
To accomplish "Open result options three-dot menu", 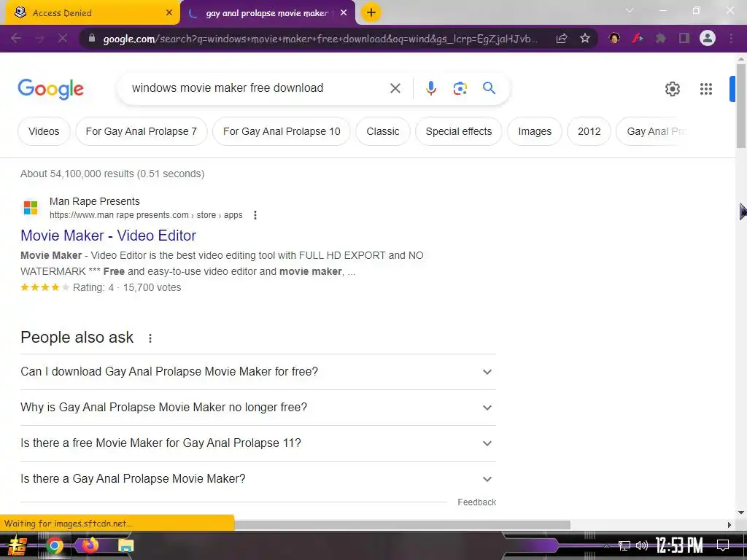I will (x=255, y=215).
